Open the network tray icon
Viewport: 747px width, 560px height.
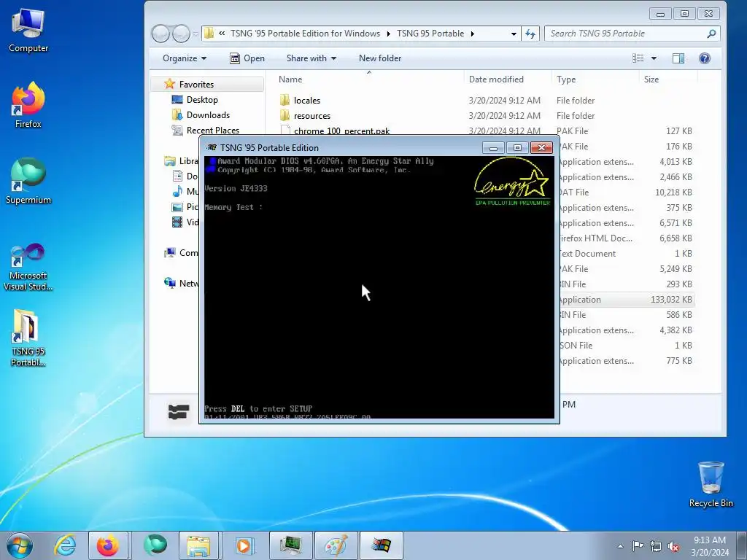coord(656,546)
